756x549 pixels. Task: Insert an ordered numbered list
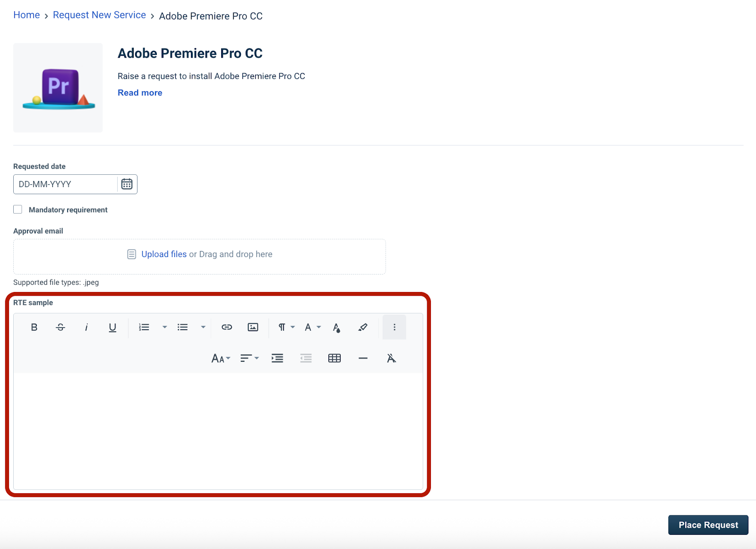coord(144,327)
